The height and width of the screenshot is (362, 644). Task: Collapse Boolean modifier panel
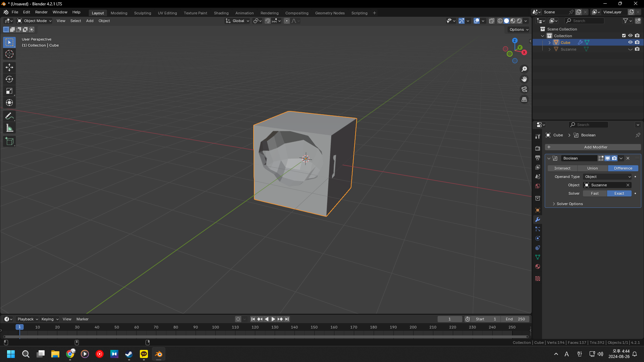coord(549,158)
